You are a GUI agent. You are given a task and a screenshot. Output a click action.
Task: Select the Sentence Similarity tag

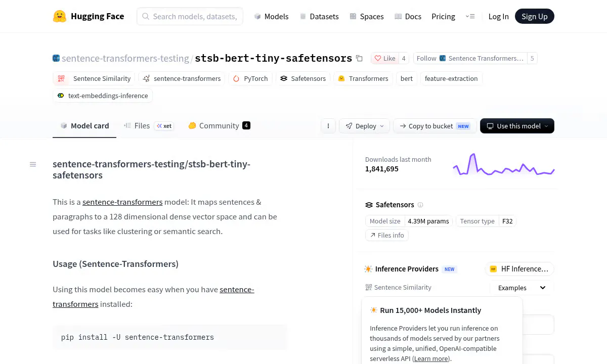[x=94, y=78]
